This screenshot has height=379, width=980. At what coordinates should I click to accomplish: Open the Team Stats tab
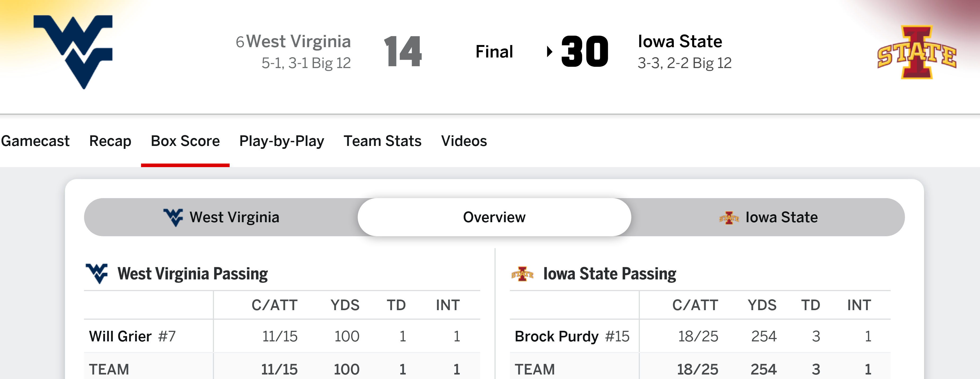point(382,141)
